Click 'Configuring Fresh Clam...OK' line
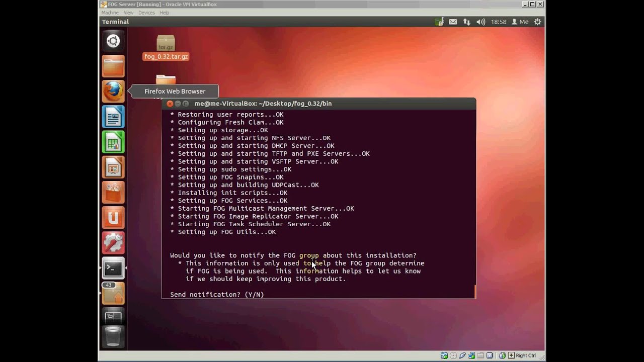 pyautogui.click(x=227, y=122)
